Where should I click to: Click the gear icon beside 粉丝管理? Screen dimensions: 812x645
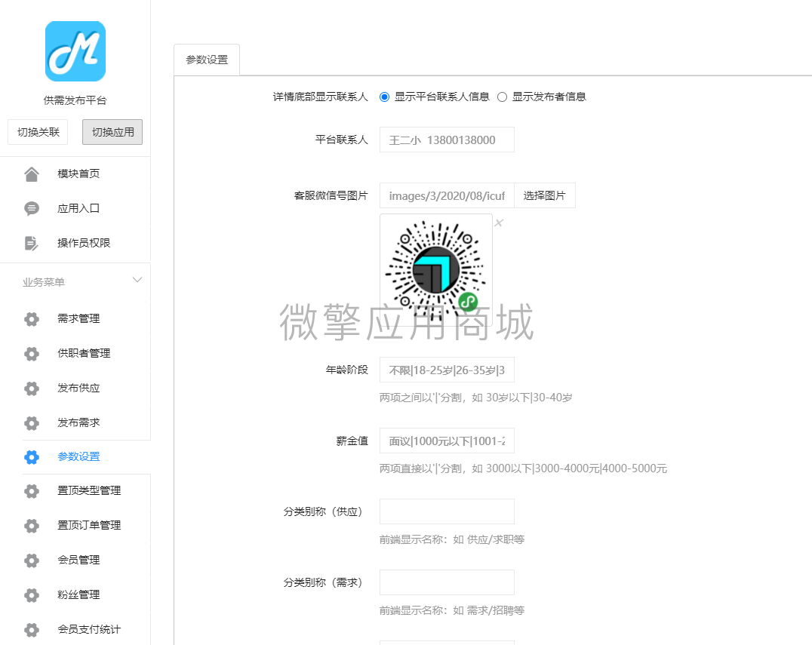pyautogui.click(x=32, y=594)
